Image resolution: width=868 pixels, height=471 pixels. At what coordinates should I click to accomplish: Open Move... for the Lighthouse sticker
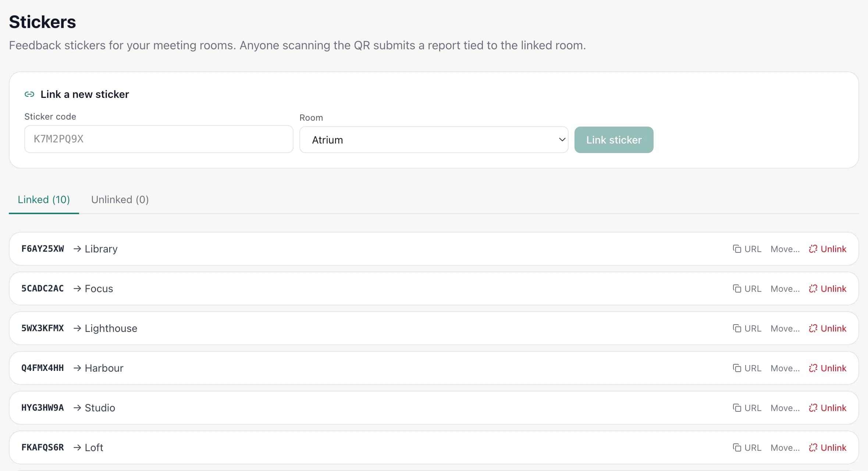pyautogui.click(x=785, y=329)
